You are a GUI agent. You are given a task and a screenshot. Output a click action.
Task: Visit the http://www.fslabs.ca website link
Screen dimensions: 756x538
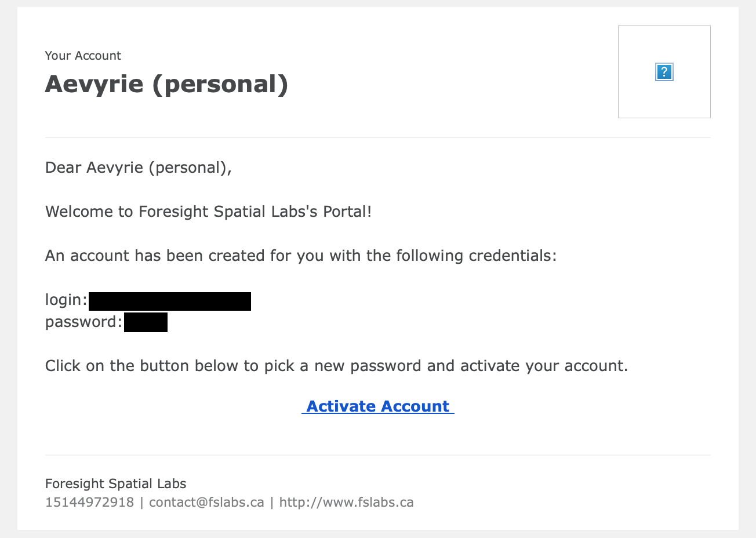point(346,502)
